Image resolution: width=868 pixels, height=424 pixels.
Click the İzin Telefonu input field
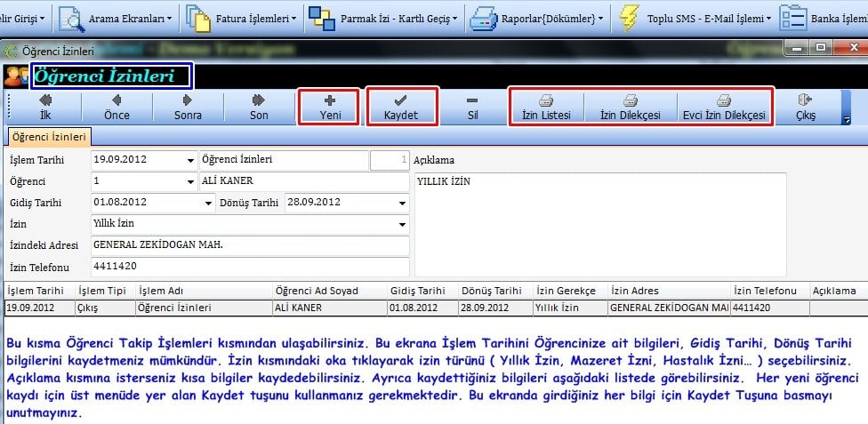(249, 266)
